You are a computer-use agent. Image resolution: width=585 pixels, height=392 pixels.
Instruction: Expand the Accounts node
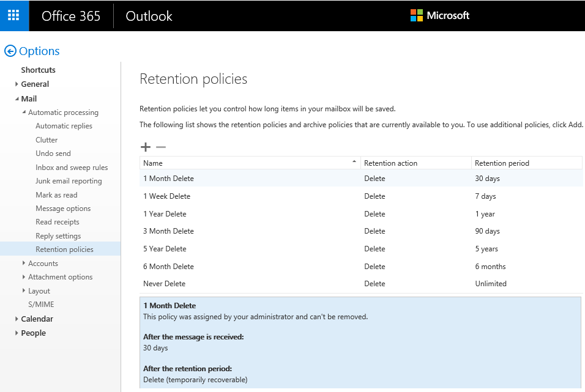click(24, 264)
